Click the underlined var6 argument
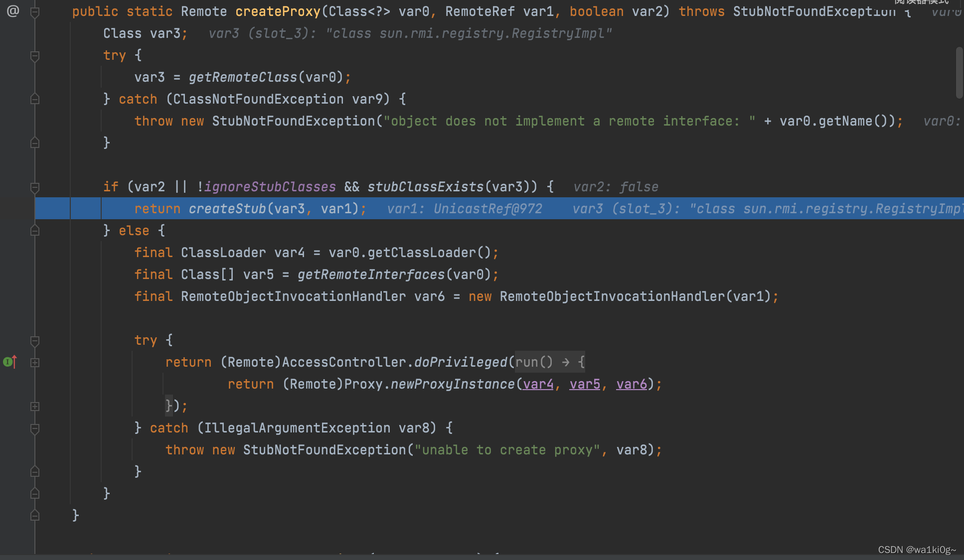964x560 pixels. 632,384
